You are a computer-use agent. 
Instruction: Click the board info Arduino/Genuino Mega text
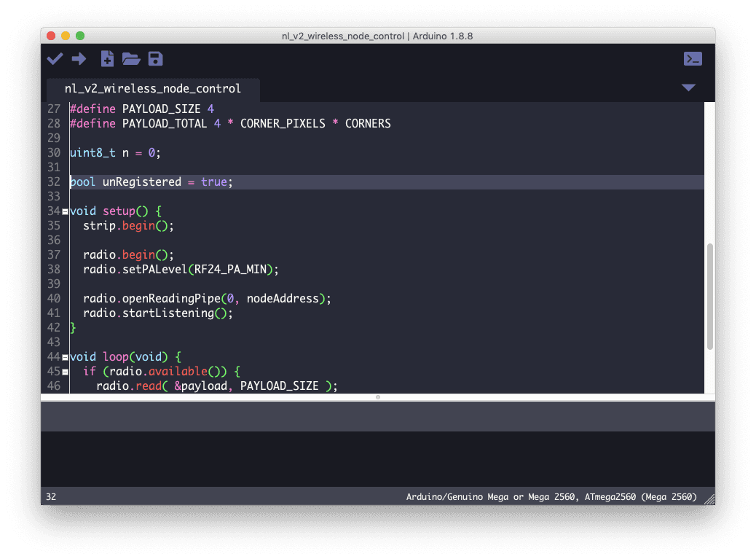tap(551, 497)
